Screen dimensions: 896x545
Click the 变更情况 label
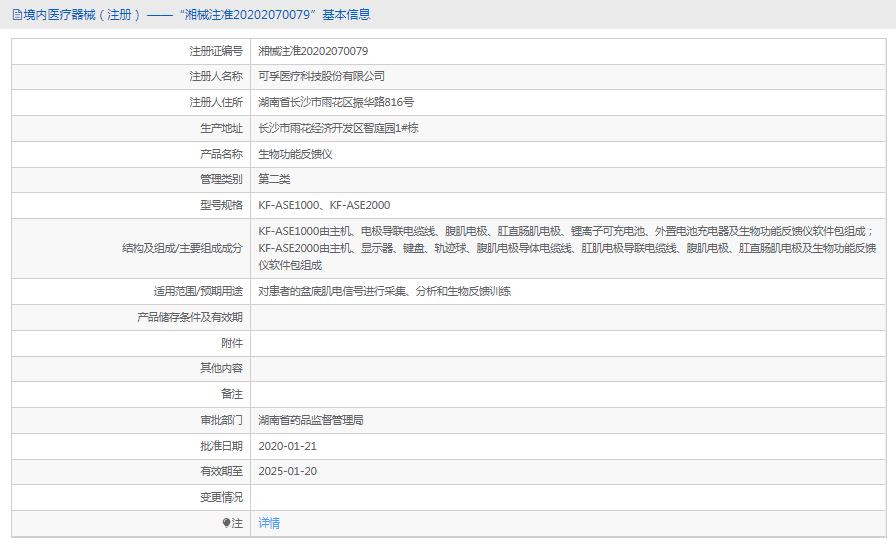[x=221, y=498]
